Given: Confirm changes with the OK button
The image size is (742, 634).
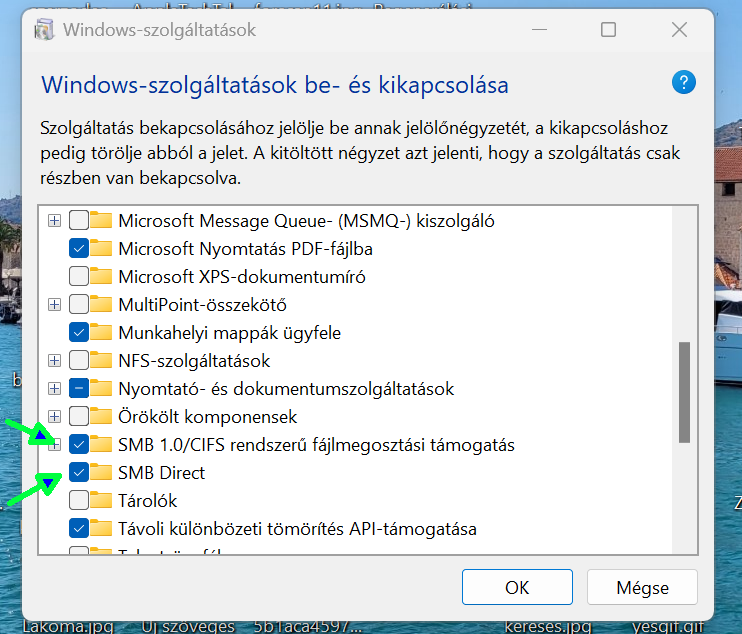Looking at the screenshot, I should (x=517, y=587).
